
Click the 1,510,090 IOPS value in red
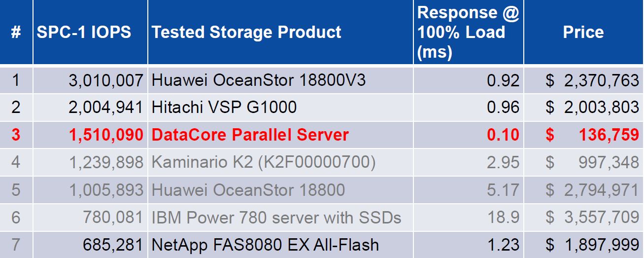[x=106, y=135]
